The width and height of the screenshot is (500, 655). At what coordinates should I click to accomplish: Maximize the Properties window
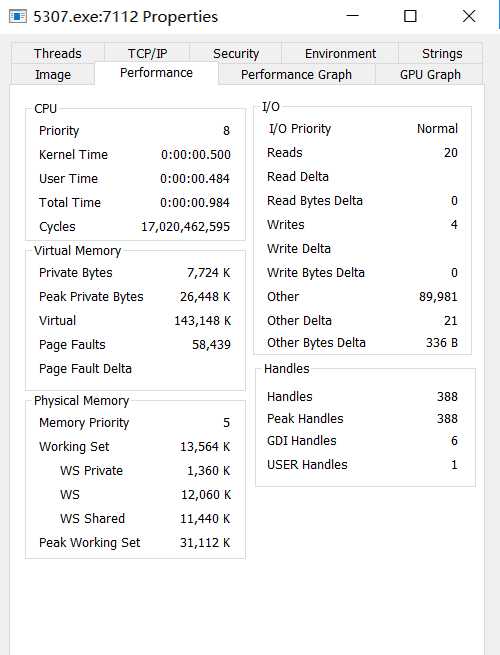410,16
